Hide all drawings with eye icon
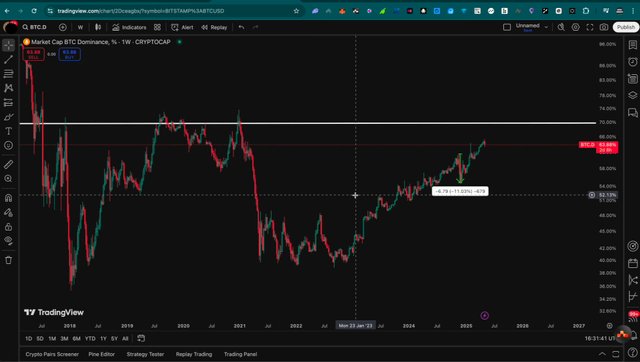 tap(9, 241)
